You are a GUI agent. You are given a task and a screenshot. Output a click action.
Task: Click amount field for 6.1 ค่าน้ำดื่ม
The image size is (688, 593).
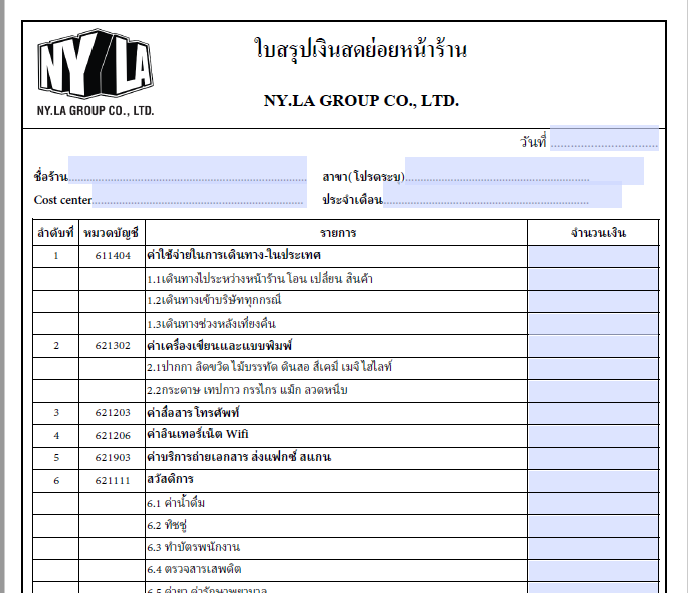593,503
